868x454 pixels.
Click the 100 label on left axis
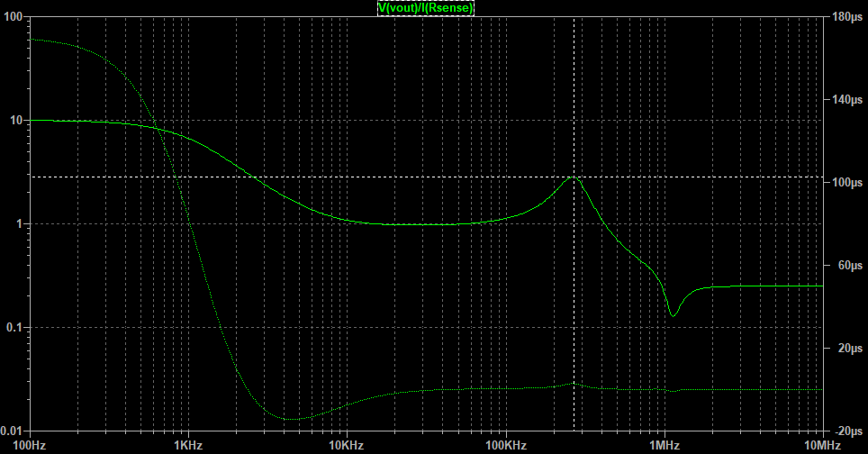coord(13,16)
